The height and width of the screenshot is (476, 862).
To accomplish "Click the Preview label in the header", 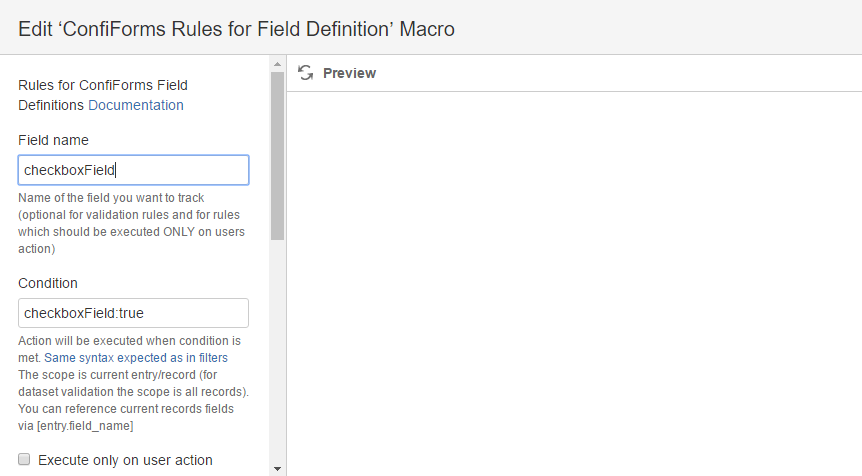I will click(x=349, y=73).
